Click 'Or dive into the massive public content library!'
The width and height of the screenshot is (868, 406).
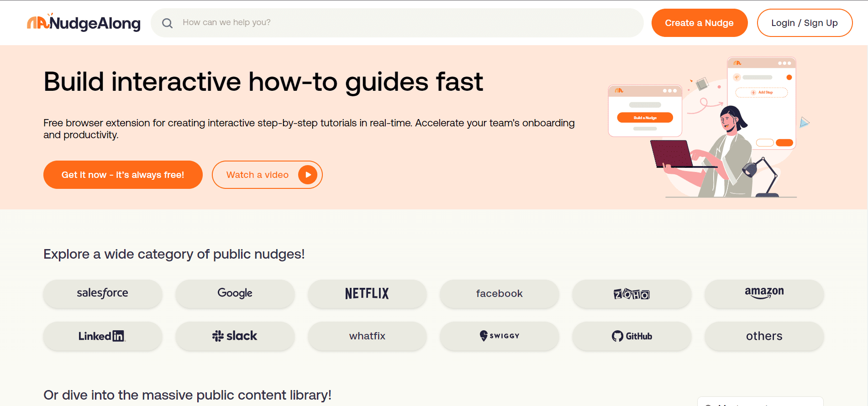(187, 395)
